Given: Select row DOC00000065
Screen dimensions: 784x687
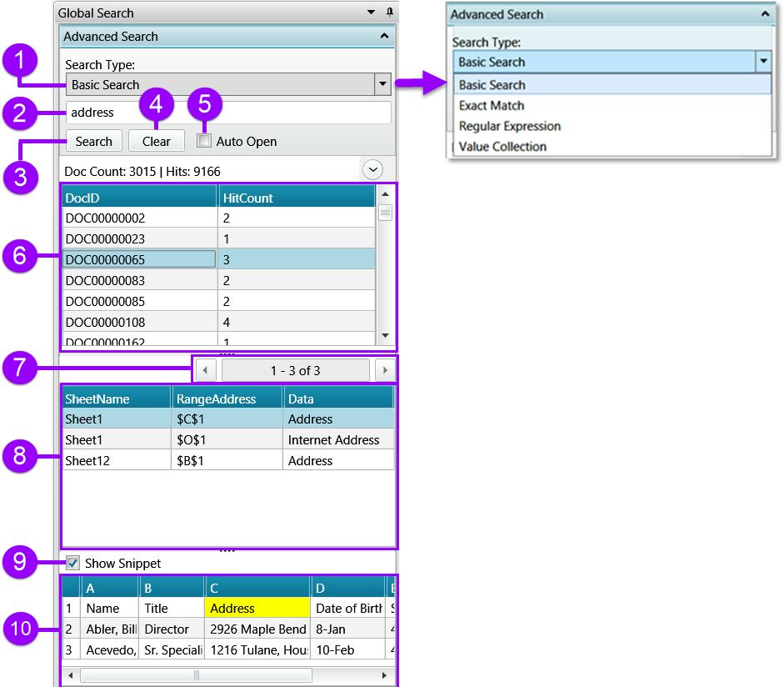Looking at the screenshot, I should pos(218,259).
